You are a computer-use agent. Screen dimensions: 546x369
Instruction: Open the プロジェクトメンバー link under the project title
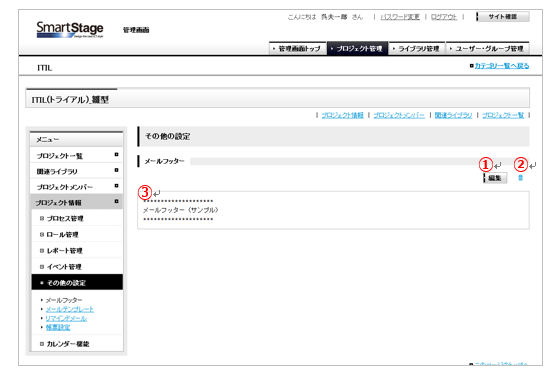click(399, 115)
